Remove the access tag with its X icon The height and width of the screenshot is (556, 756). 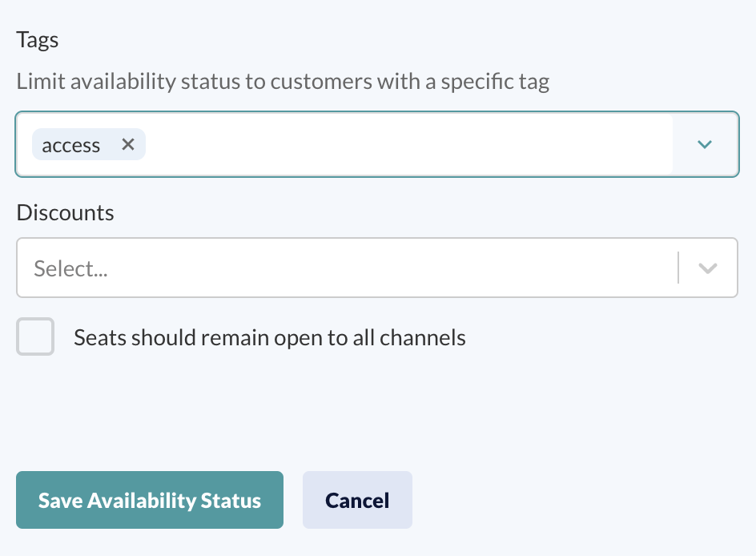tap(128, 144)
